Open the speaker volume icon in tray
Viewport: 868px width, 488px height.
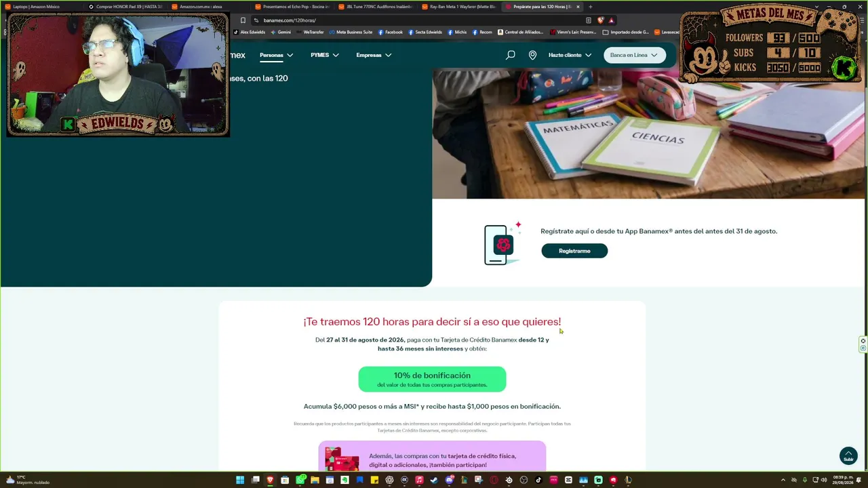click(x=824, y=480)
